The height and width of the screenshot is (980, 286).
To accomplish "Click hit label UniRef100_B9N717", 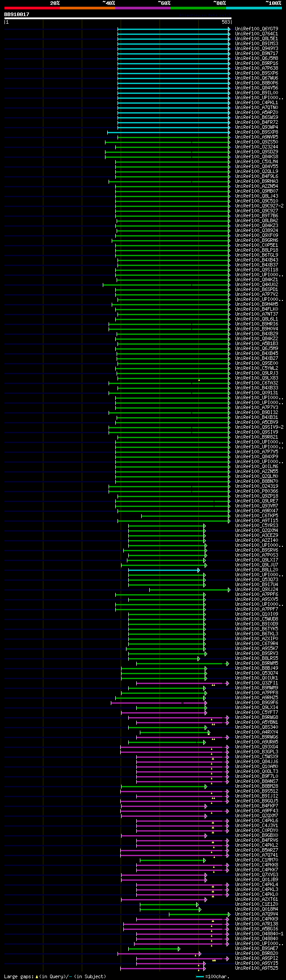I will (257, 53).
